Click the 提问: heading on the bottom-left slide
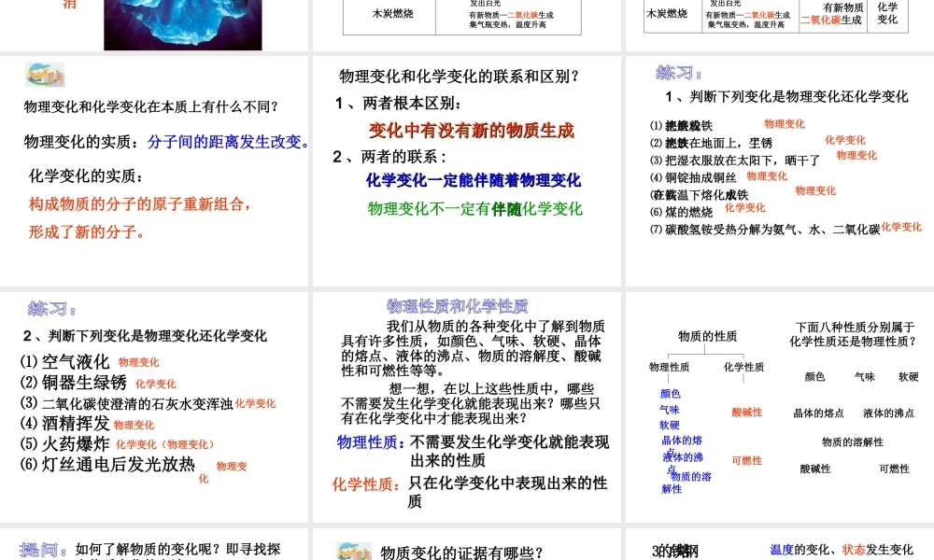 point(42,550)
